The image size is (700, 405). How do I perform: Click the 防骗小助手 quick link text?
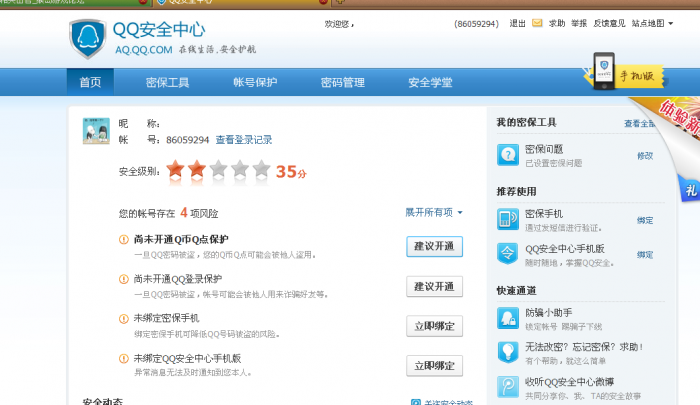(x=549, y=313)
